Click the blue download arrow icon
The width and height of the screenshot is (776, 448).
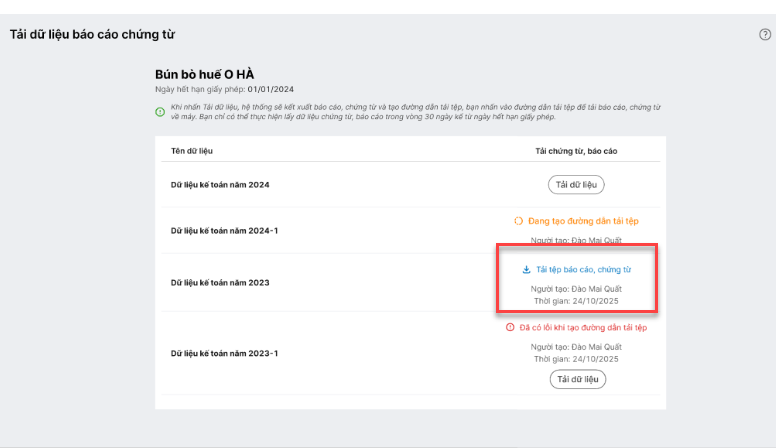(x=527, y=269)
